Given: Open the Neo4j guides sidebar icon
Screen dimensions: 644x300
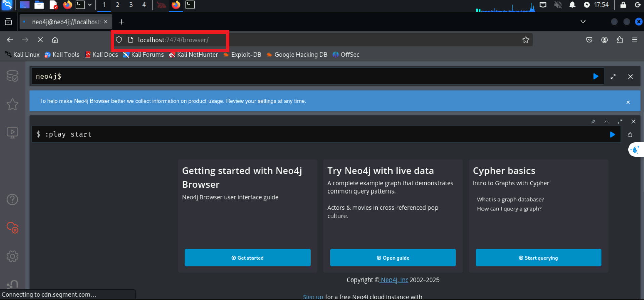Looking at the screenshot, I should (12, 133).
